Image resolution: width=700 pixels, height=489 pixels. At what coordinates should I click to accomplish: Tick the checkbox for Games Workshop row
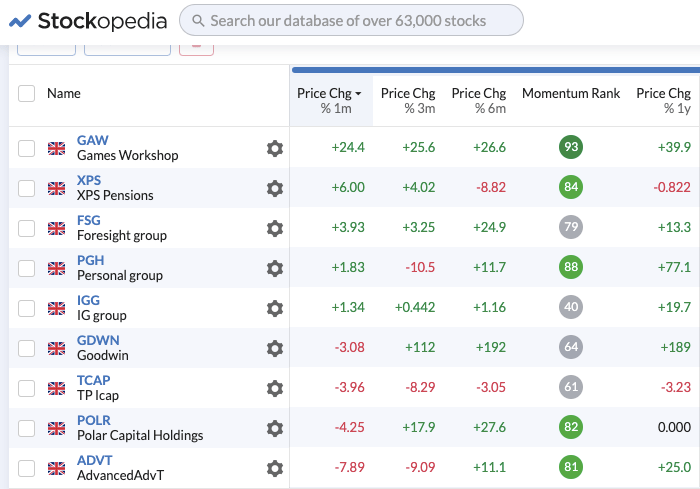27,148
